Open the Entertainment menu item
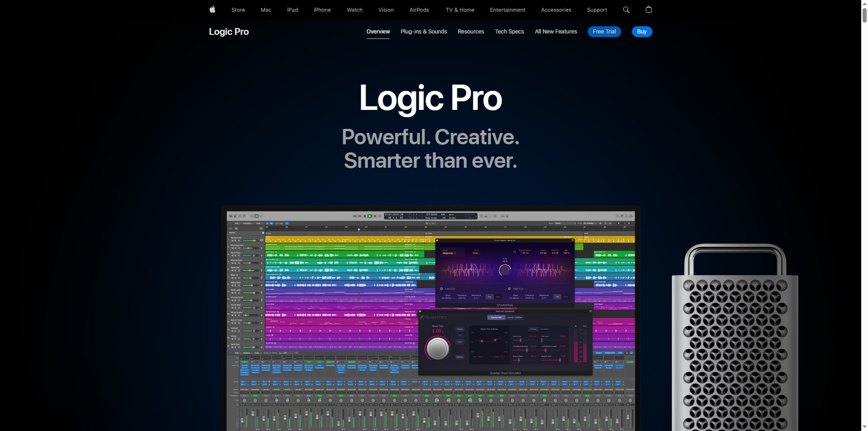Screen dimensions: 868x431 point(508,10)
